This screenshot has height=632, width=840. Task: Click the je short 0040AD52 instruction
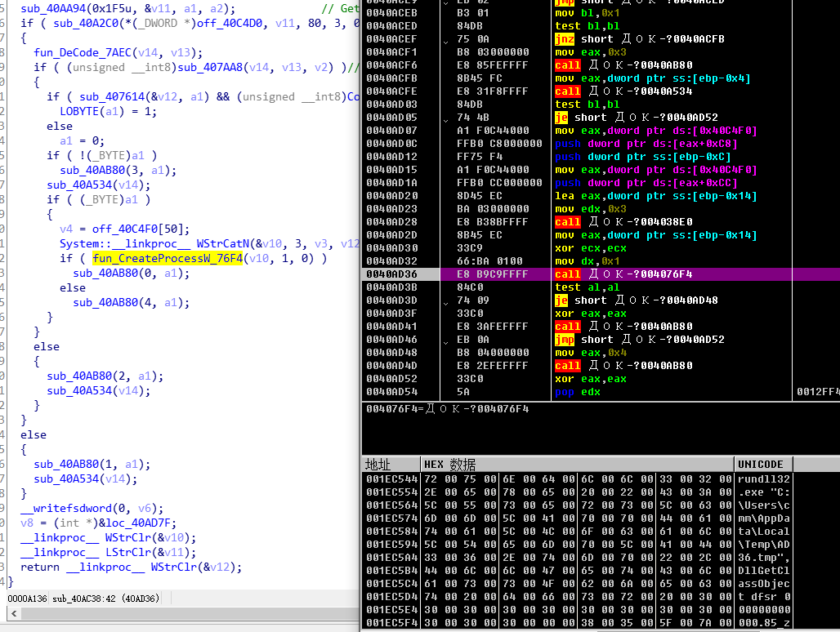click(x=637, y=118)
